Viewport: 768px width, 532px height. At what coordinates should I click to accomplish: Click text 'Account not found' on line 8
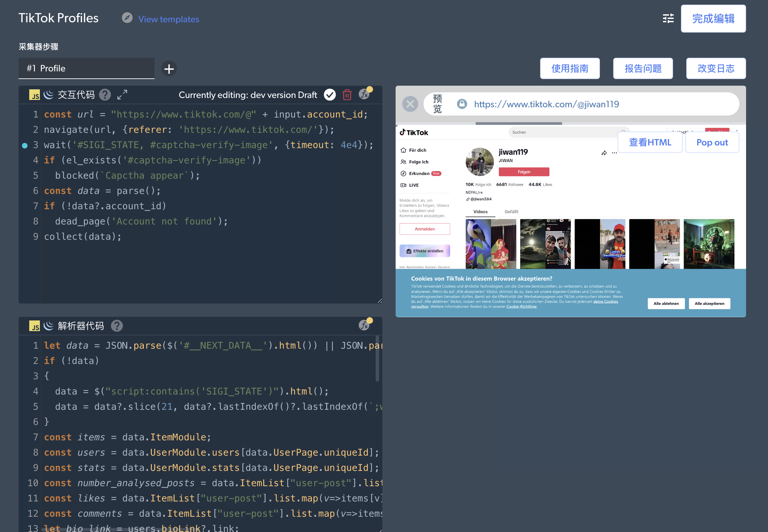tap(164, 221)
